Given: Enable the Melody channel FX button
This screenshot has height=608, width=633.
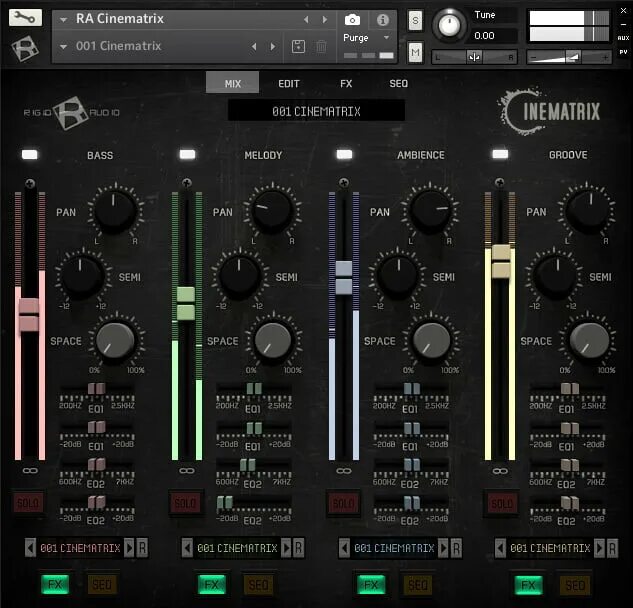Looking at the screenshot, I should pos(212,585).
